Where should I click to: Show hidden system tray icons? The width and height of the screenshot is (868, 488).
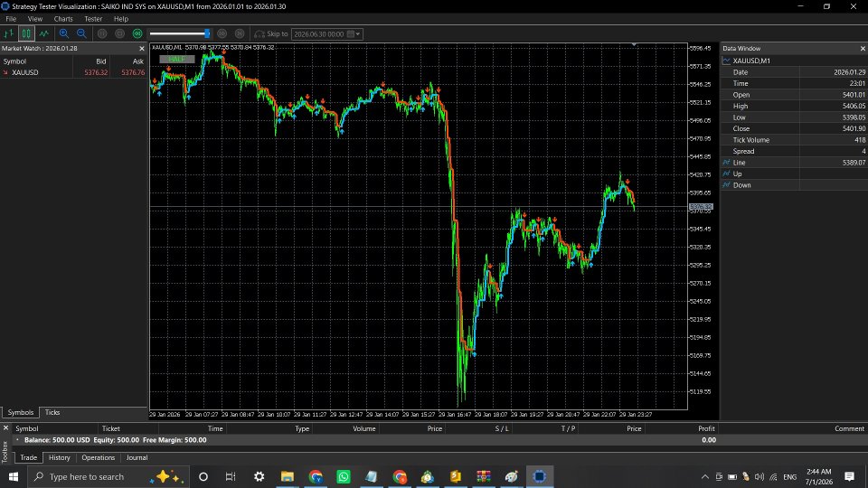(x=704, y=476)
